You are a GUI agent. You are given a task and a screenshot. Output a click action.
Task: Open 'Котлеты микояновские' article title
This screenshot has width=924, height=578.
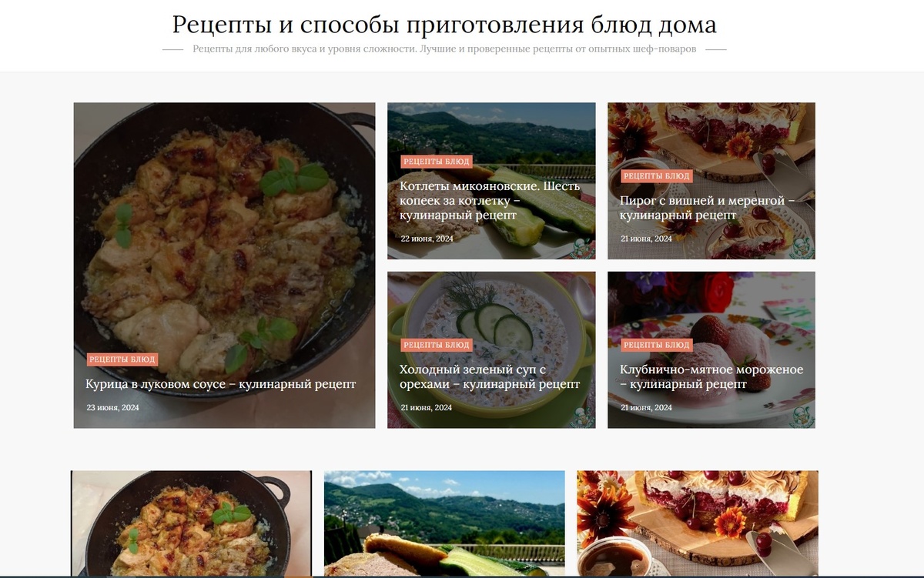pos(490,201)
